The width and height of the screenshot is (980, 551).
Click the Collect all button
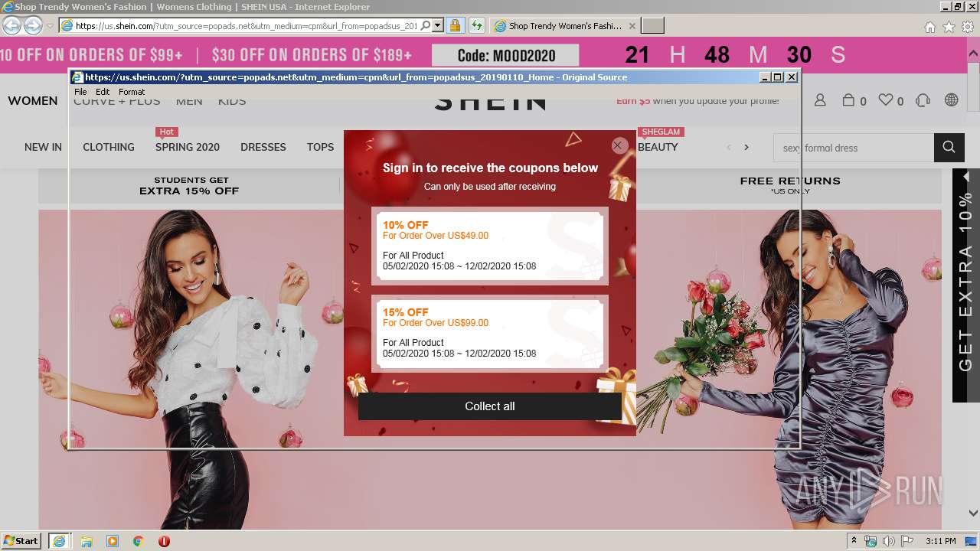pyautogui.click(x=490, y=406)
